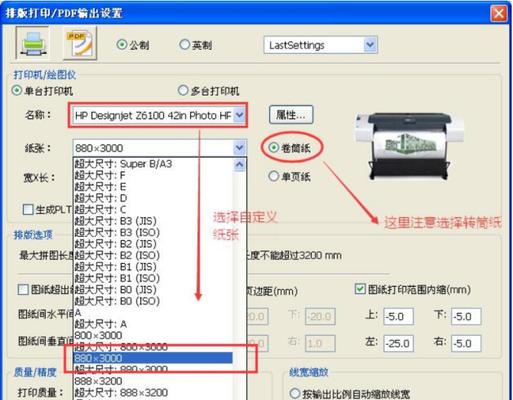Select 超大尺寸: B3 (JIS) paper size
Screen dimensions: 513x400
tap(153, 221)
